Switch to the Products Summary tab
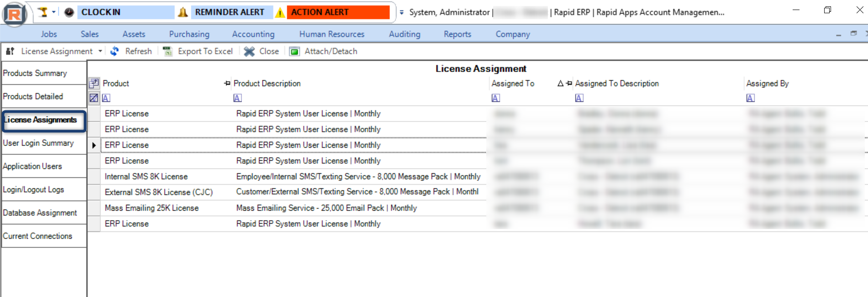The width and height of the screenshot is (868, 297). point(44,73)
